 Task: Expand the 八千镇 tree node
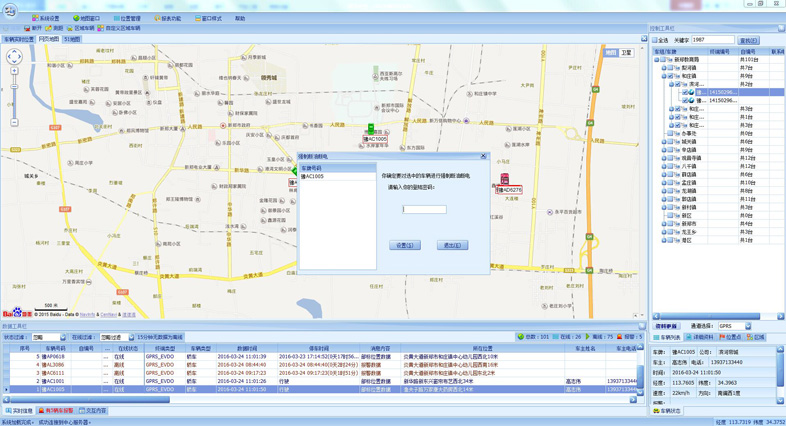point(663,167)
